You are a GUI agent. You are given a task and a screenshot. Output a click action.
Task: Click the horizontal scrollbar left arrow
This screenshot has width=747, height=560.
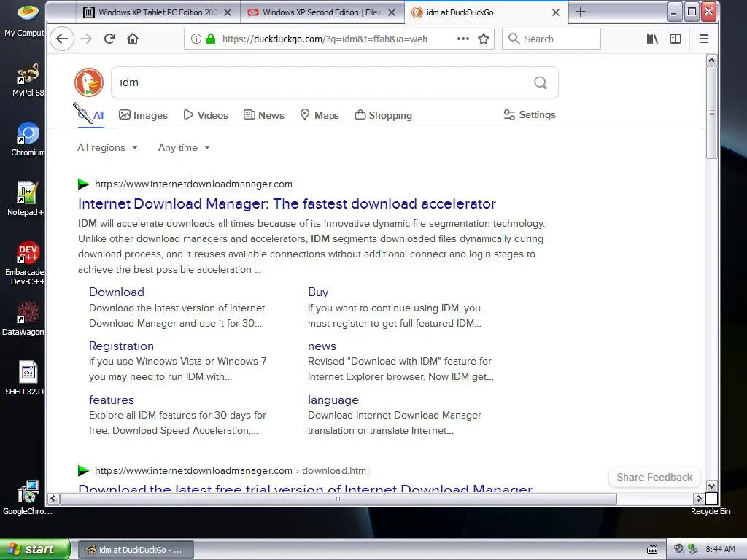point(53,499)
